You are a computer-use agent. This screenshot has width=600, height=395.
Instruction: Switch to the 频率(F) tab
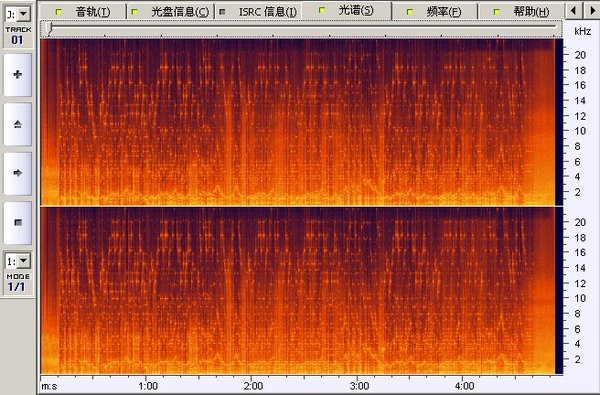435,11
